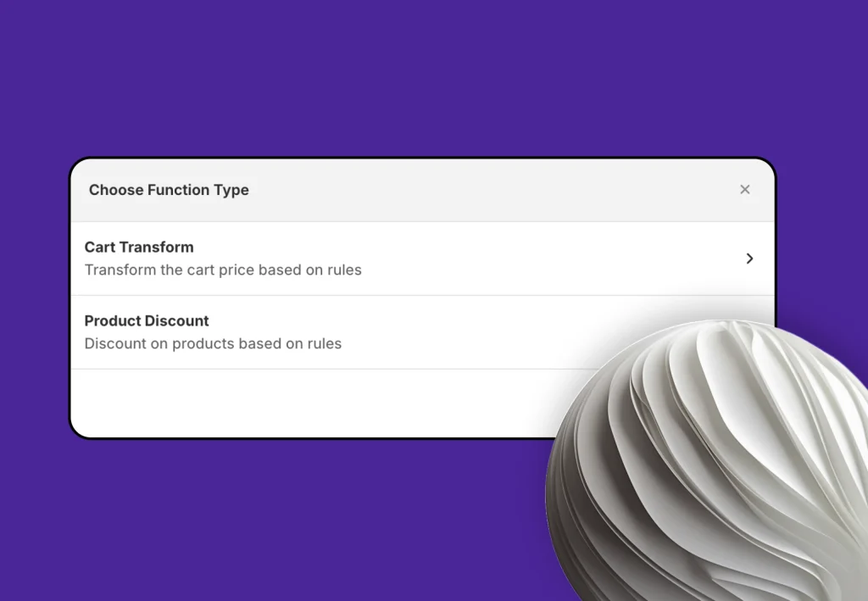
Task: Click the 'Choose Function Type' heading
Action: (169, 190)
